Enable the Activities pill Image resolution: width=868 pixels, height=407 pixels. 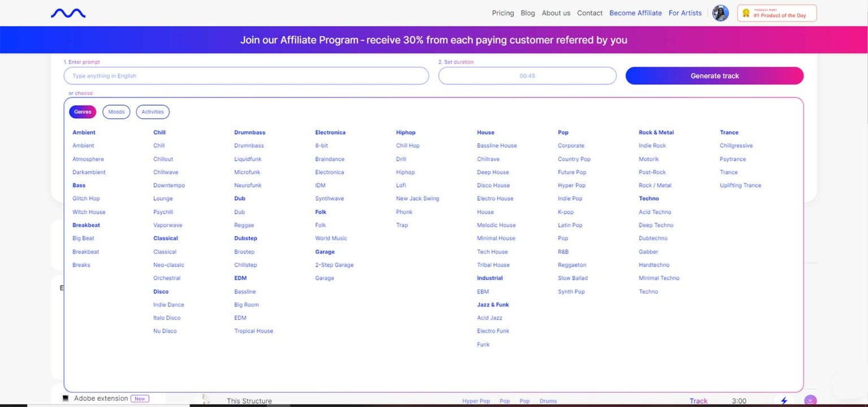(152, 111)
